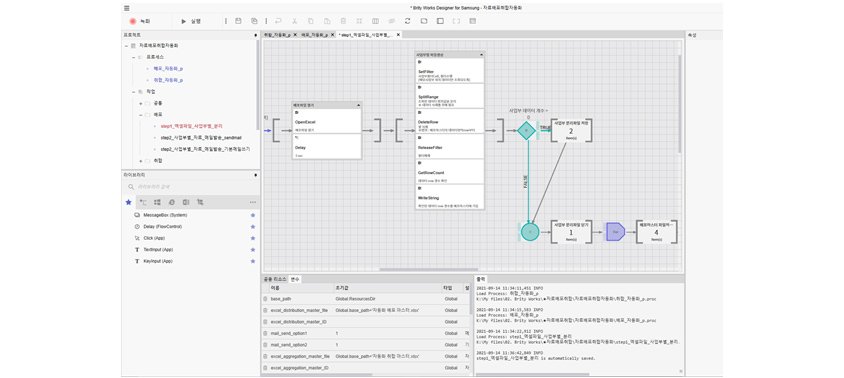844x378 pixels.
Task: Select the blue favorites star library filter
Action: pyautogui.click(x=128, y=202)
